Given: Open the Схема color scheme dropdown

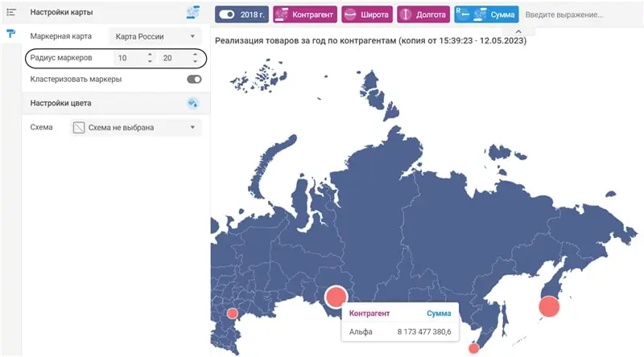Looking at the screenshot, I should [136, 128].
